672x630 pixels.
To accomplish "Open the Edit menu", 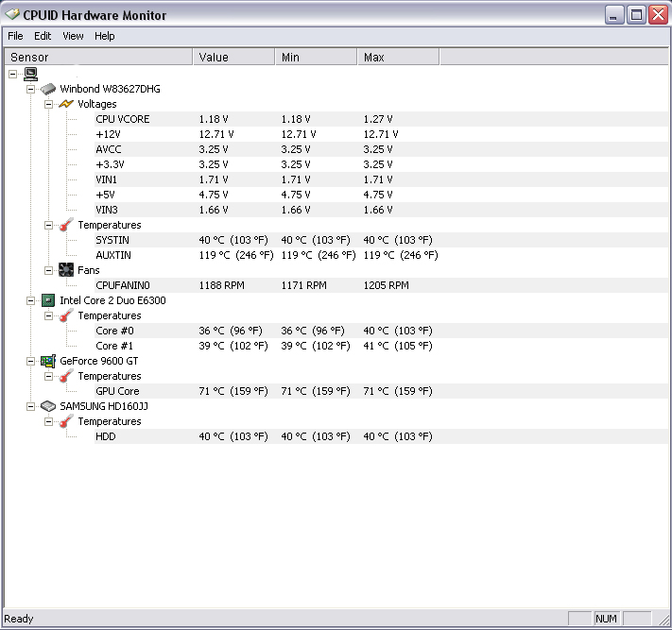I will click(x=43, y=36).
